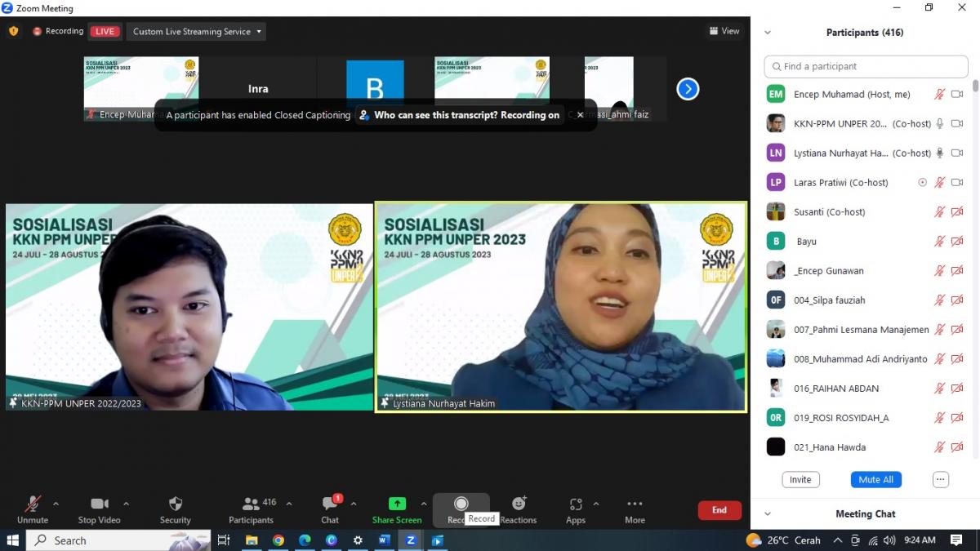Unmute your microphone
Image resolution: width=980 pixels, height=551 pixels.
tap(33, 504)
